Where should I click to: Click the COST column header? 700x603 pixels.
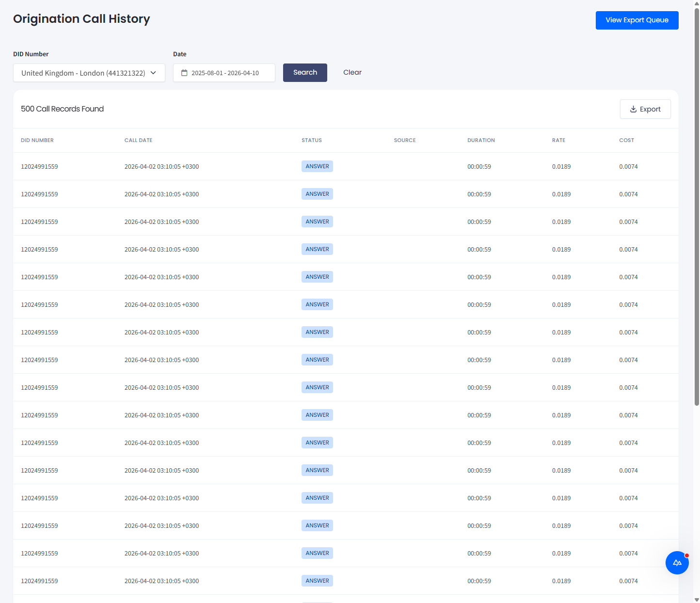[626, 141]
